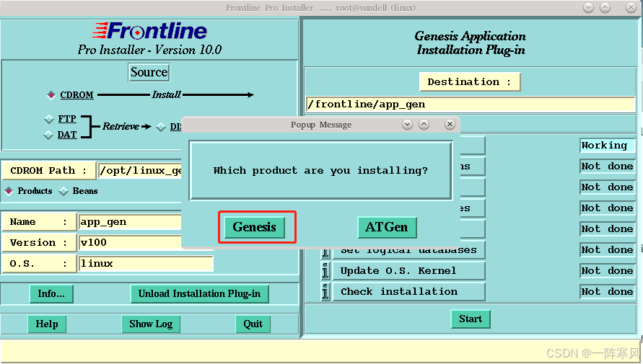Maximize the Frontline Pro Installer window
This screenshot has height=364, width=643.
(x=605, y=8)
